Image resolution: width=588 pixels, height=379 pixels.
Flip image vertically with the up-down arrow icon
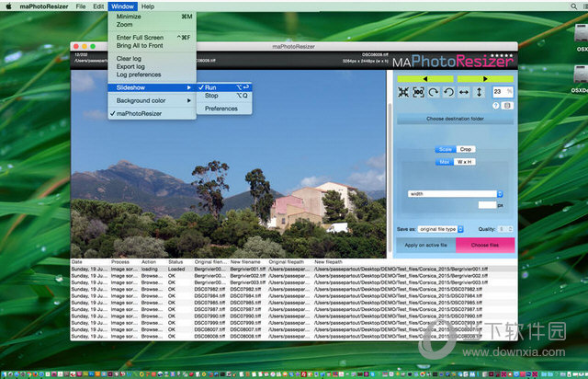(479, 92)
